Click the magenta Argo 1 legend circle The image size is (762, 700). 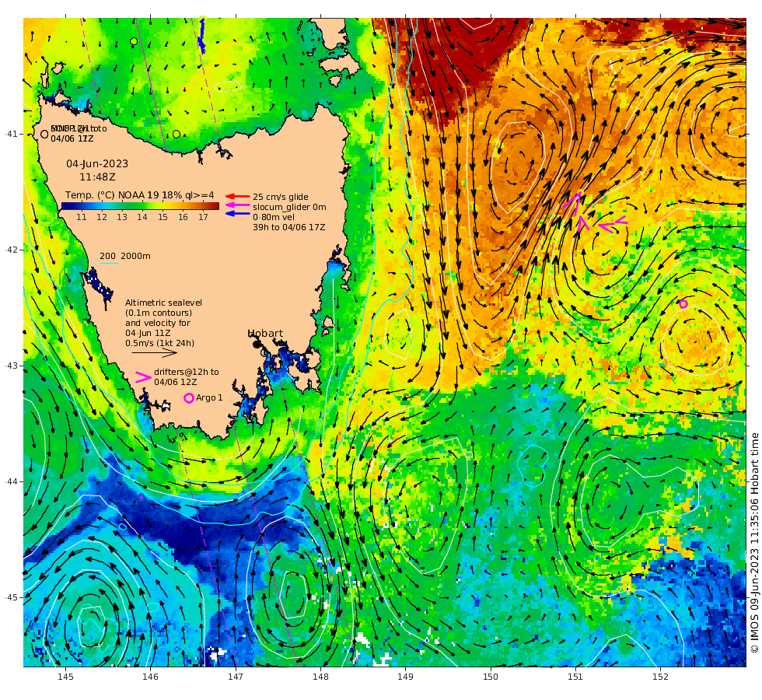pyautogui.click(x=189, y=398)
